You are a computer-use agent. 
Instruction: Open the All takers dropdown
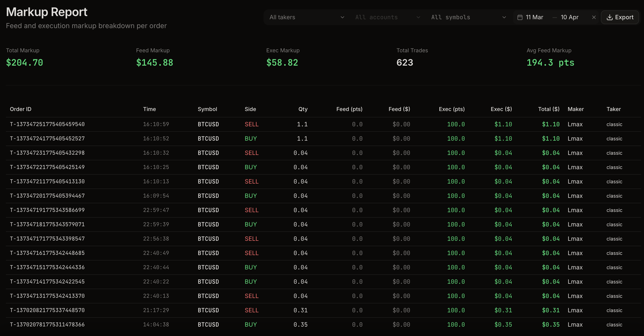306,17
